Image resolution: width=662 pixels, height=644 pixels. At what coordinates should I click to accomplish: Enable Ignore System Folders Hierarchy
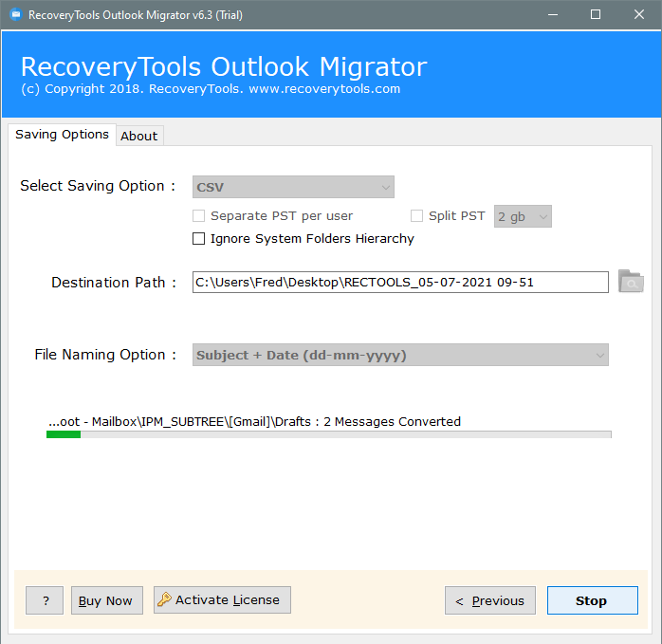pyautogui.click(x=198, y=239)
